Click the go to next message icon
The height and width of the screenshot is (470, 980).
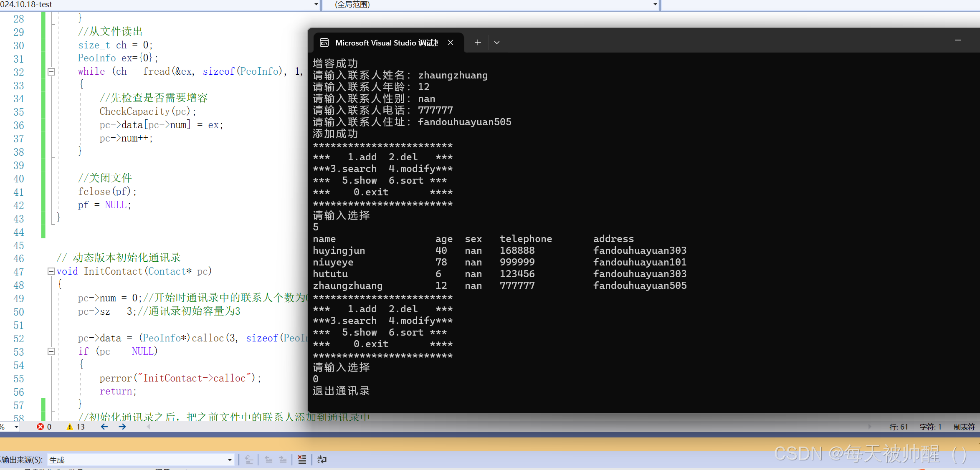coord(283,460)
